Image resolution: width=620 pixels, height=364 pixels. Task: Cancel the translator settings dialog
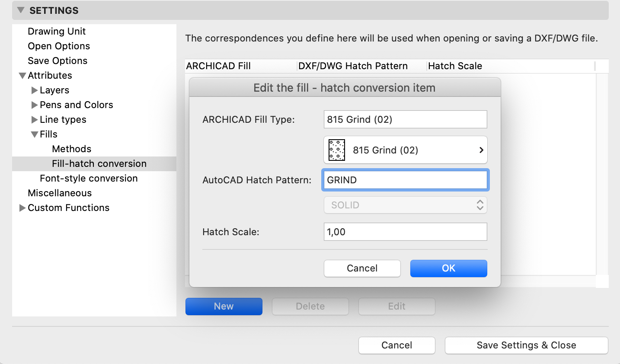(x=397, y=345)
